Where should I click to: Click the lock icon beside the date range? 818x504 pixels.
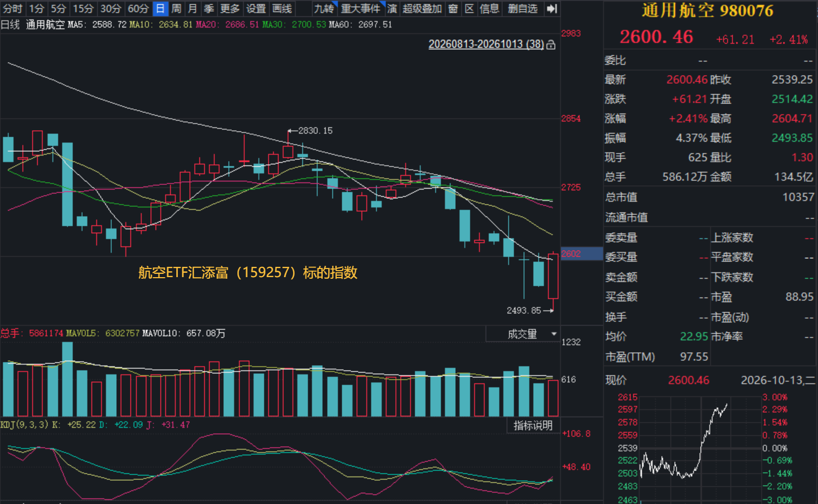pos(551,45)
